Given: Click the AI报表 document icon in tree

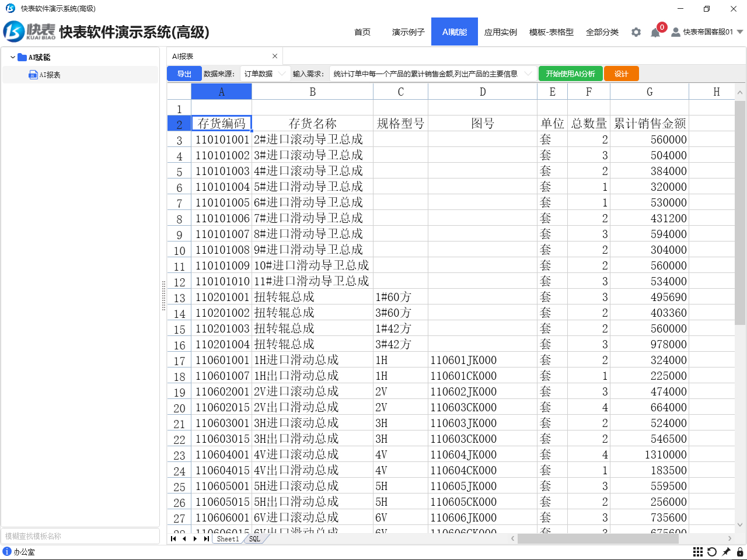Looking at the screenshot, I should click(x=33, y=75).
